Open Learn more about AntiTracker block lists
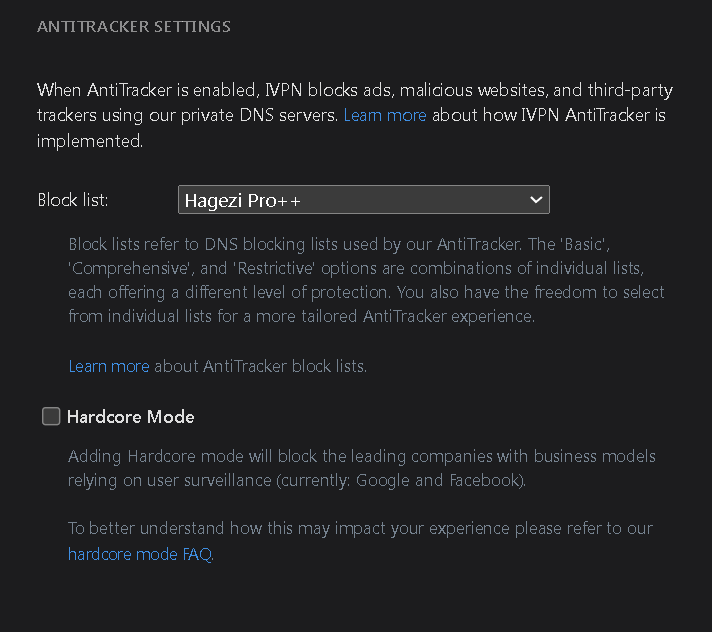This screenshot has width=712, height=632. 108,366
